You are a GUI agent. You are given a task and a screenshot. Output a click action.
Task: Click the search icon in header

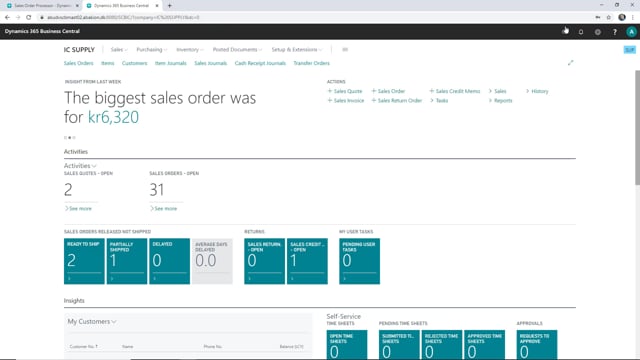[565, 31]
